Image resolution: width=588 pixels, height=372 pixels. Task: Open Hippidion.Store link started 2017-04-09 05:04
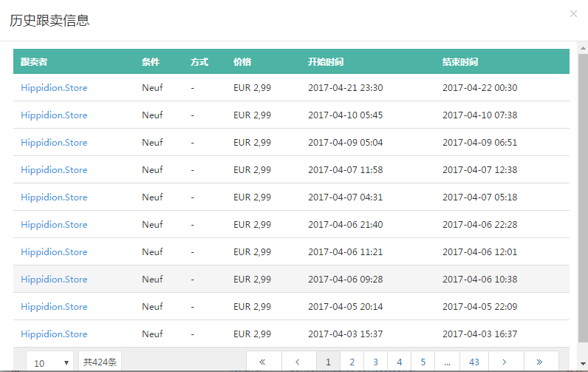point(54,143)
